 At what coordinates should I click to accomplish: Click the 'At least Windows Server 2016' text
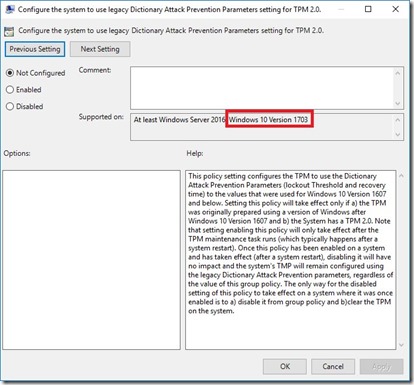(179, 120)
